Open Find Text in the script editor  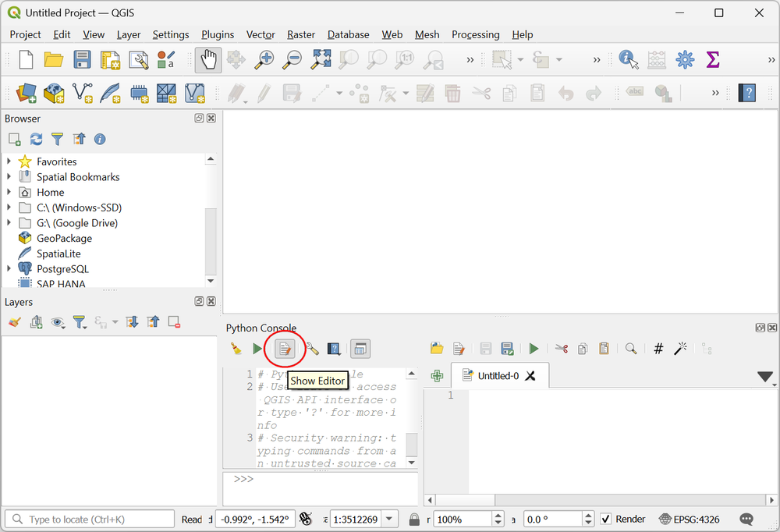(x=631, y=349)
